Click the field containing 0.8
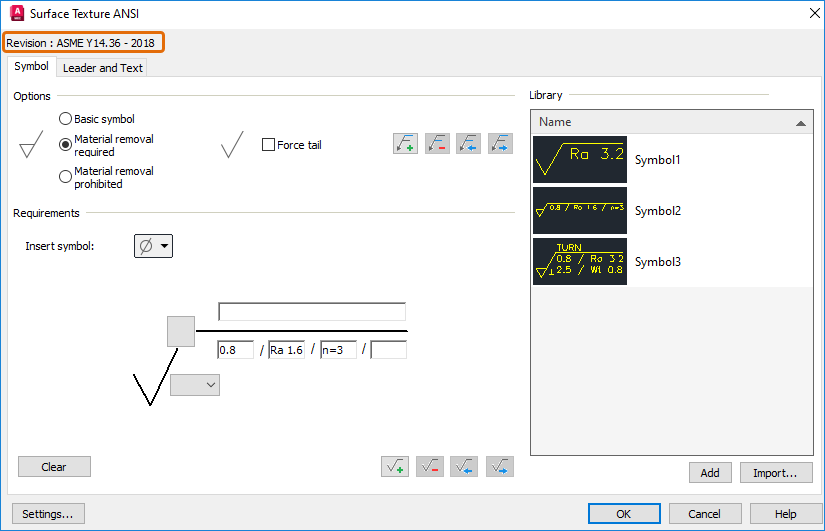 point(236,350)
